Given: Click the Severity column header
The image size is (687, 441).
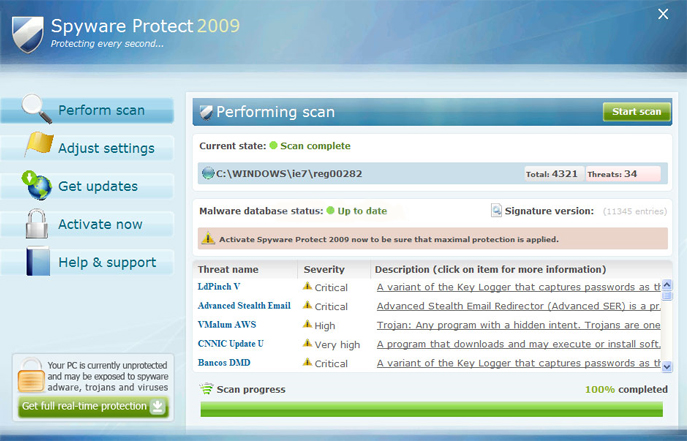Looking at the screenshot, I should [x=324, y=269].
